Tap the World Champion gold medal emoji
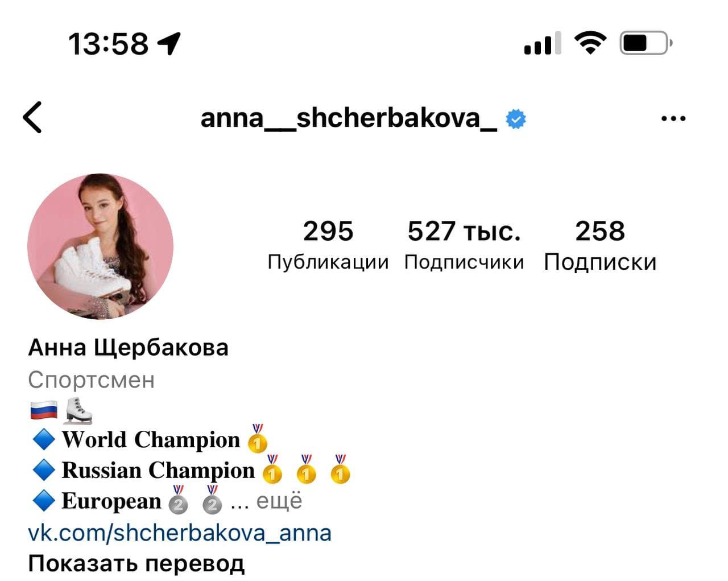The image size is (728, 581). [257, 438]
